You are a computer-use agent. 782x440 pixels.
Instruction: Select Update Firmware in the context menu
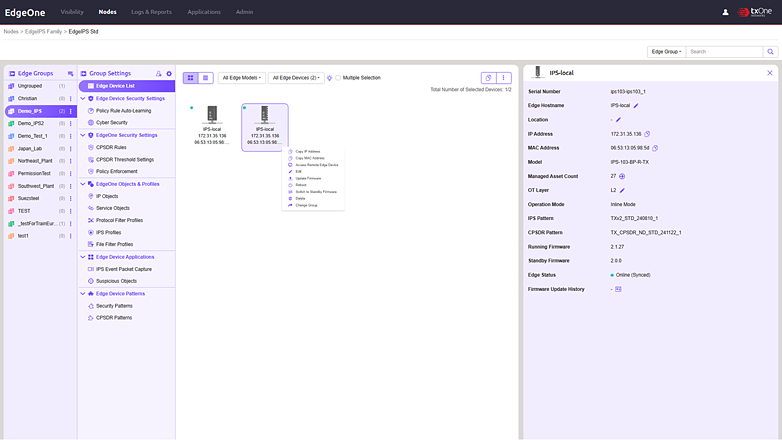308,178
